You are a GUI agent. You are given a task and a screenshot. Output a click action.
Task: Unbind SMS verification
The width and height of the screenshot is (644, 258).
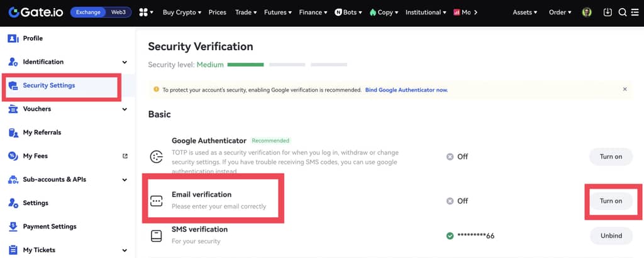(x=610, y=235)
